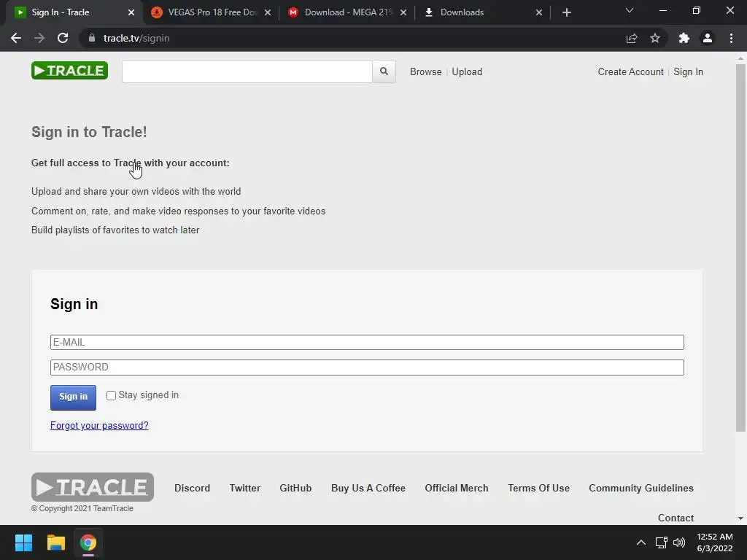Open the network tray icon
747x560 pixels.
coord(661,542)
